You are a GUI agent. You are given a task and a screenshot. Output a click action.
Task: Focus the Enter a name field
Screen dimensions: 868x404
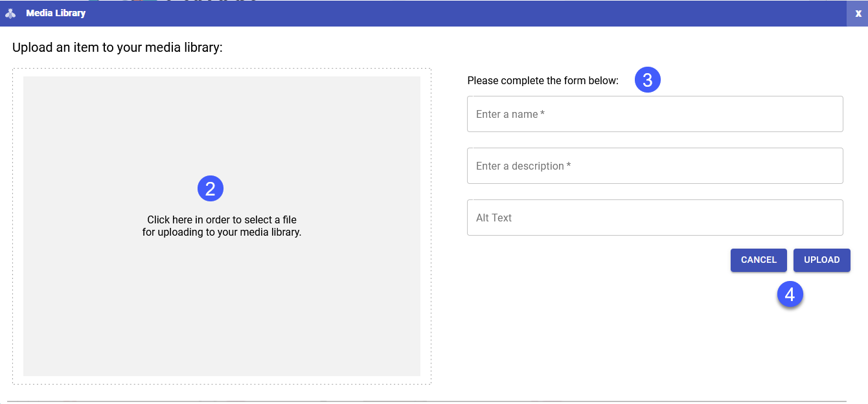click(655, 114)
